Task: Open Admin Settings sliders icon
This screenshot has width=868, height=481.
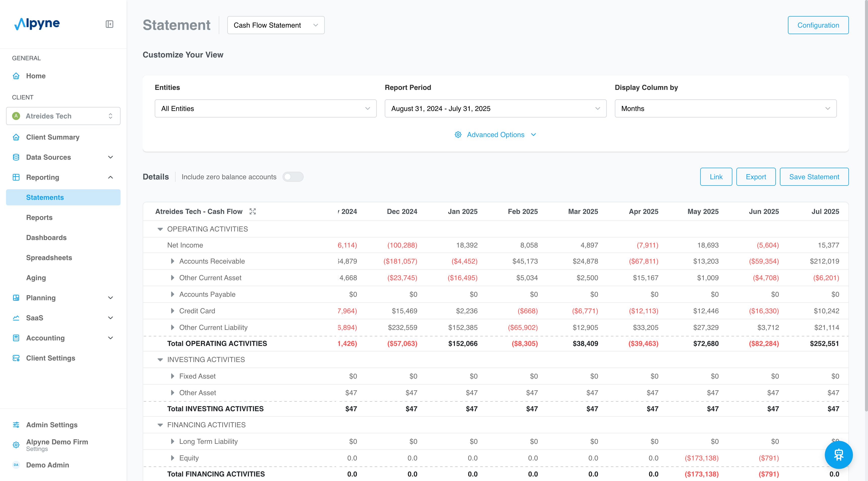Action: pos(16,425)
